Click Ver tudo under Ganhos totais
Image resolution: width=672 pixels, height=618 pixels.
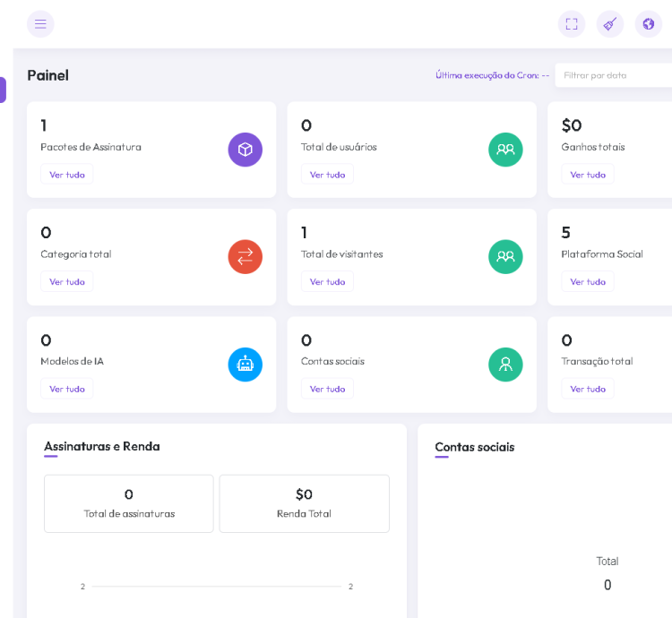coord(588,175)
